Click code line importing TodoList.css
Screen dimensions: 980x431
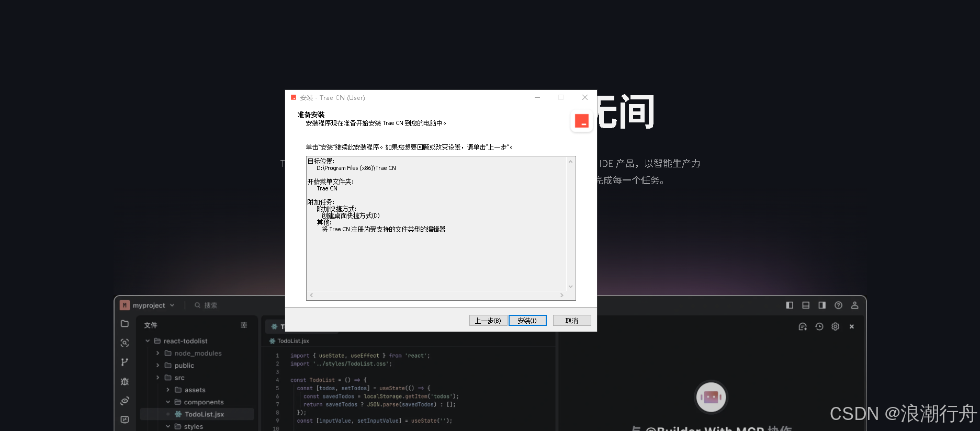click(x=341, y=364)
